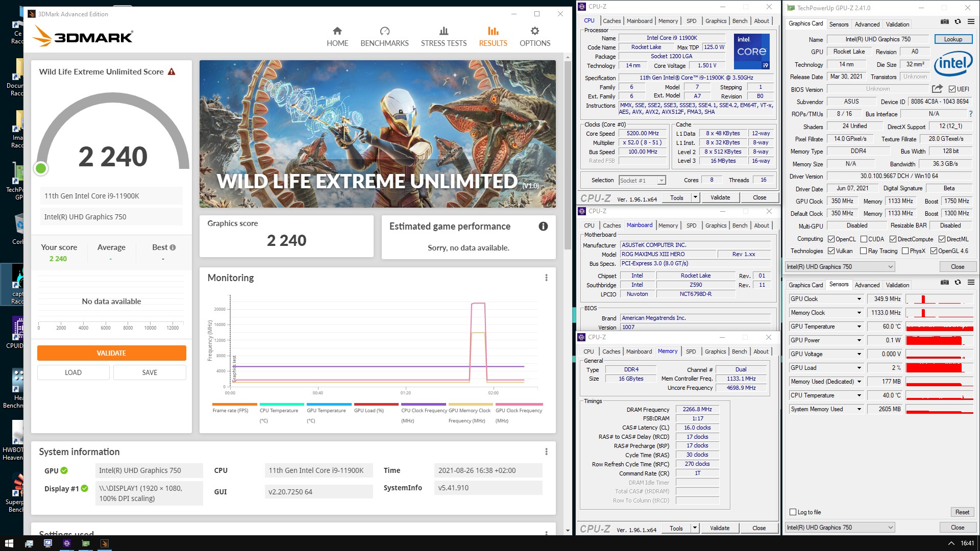980x551 pixels.
Task: Open the GPU selector dropdown at the bottom of the Sensors panel
Action: (x=840, y=528)
